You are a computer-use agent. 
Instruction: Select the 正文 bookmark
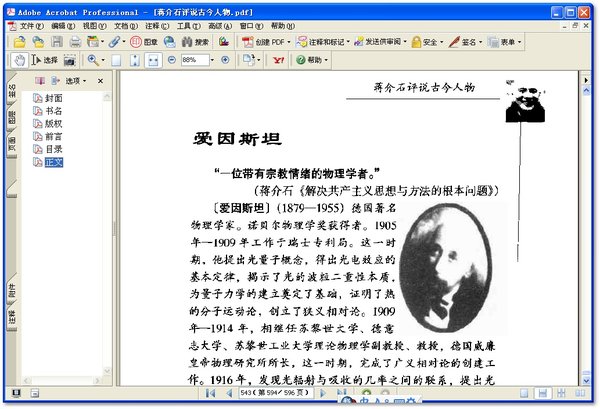(54, 162)
